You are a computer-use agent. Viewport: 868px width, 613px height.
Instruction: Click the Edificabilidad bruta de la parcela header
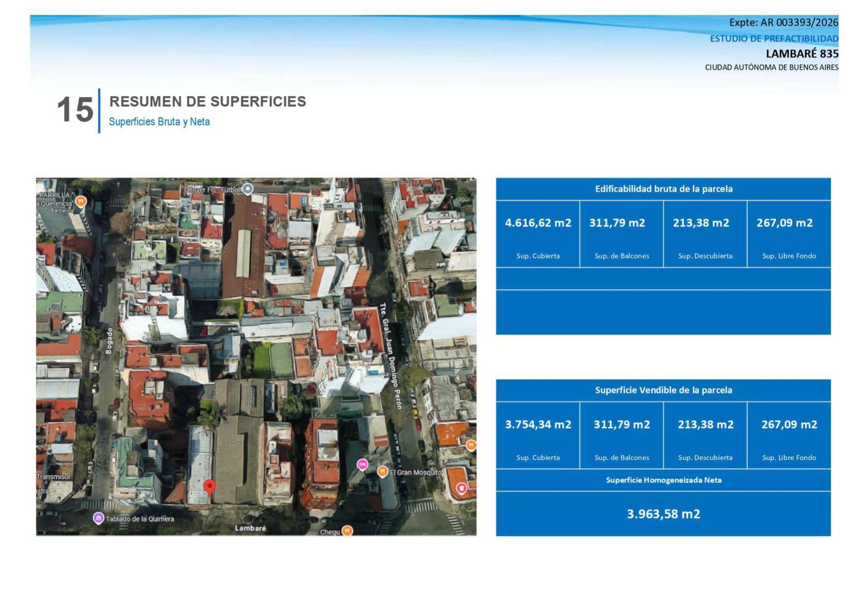click(x=663, y=189)
